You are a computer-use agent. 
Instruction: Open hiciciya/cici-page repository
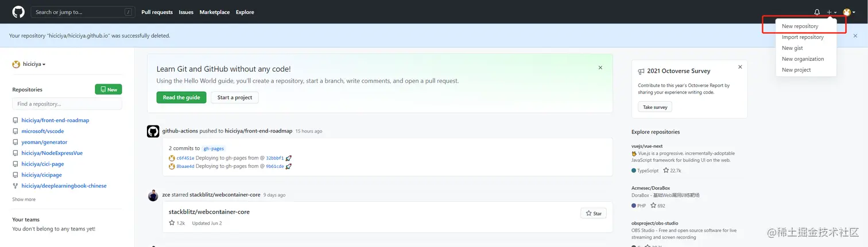click(x=43, y=164)
